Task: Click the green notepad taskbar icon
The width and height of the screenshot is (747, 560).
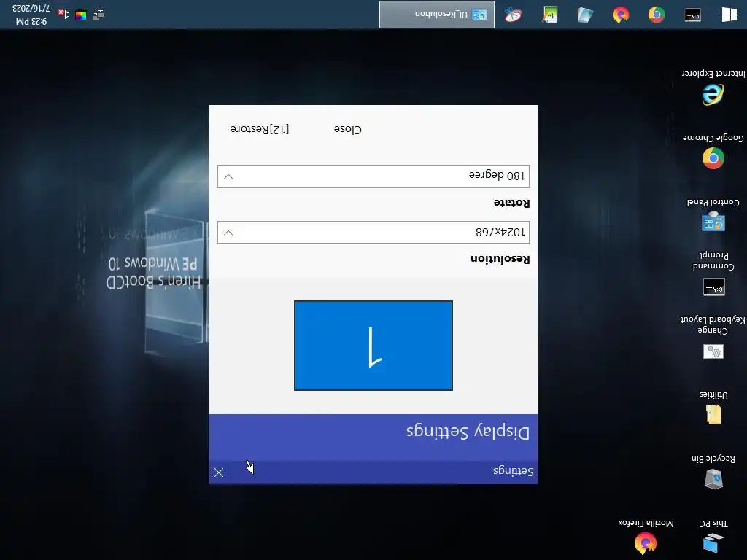Action: click(x=550, y=15)
